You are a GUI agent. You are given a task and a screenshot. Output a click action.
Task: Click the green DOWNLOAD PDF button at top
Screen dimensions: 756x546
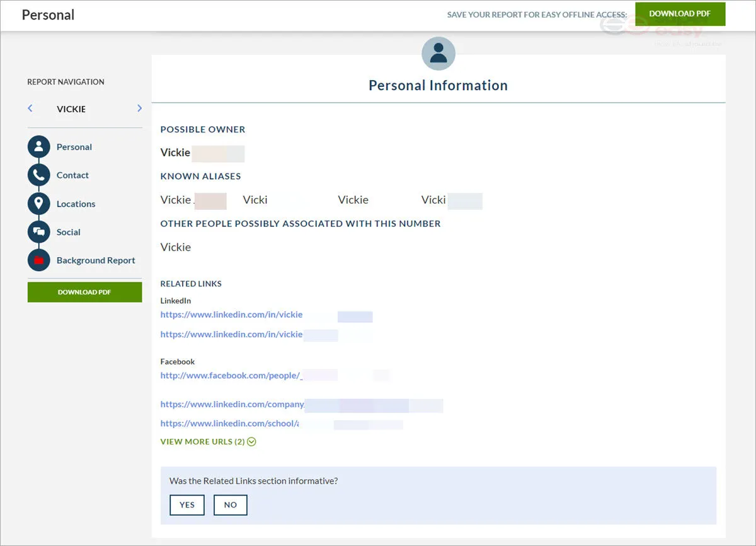[x=680, y=13]
